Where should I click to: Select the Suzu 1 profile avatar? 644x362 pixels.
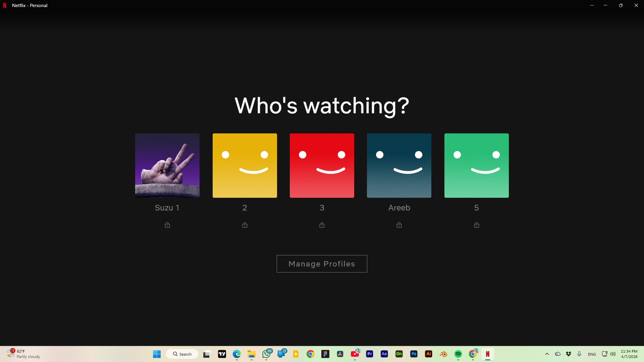pos(167,165)
